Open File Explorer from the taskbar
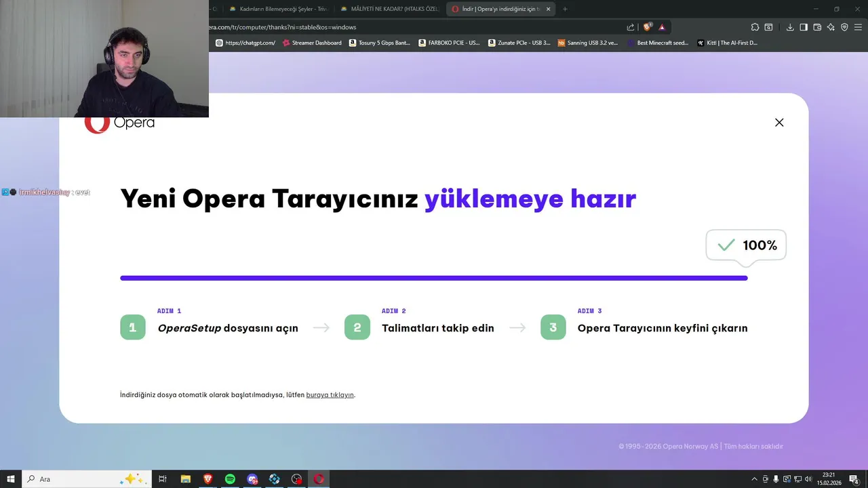 pos(185,479)
